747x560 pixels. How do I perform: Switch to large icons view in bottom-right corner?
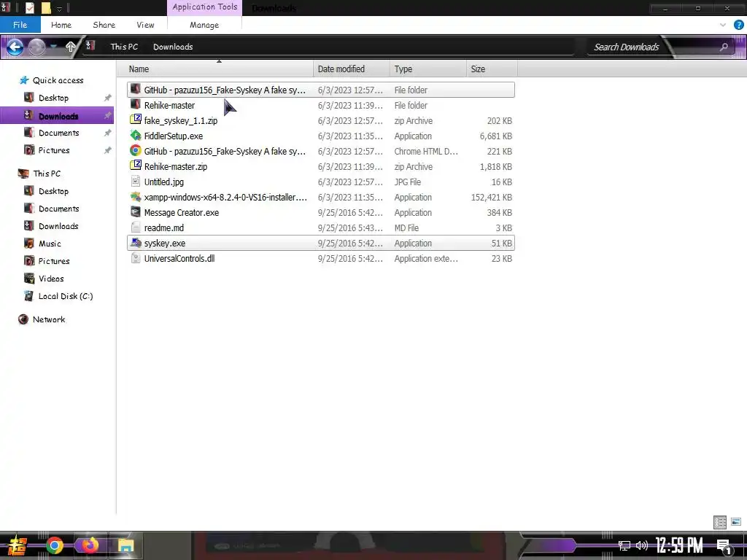coord(736,522)
